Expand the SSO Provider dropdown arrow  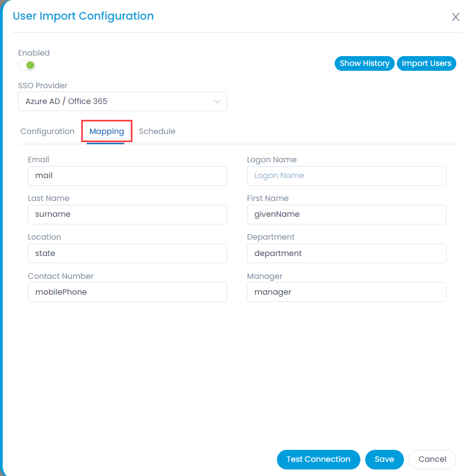[217, 101]
